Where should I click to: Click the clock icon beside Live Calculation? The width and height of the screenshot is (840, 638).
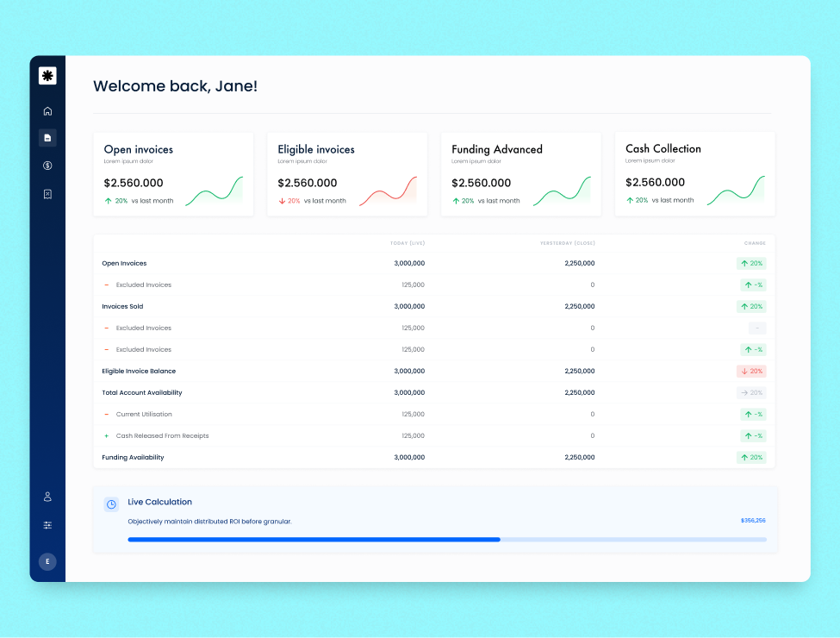click(x=111, y=504)
